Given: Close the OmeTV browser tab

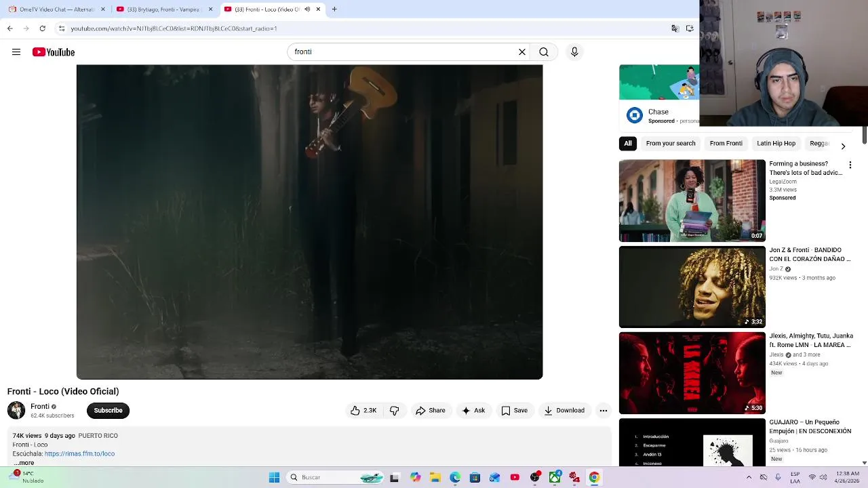Looking at the screenshot, I should (x=103, y=9).
